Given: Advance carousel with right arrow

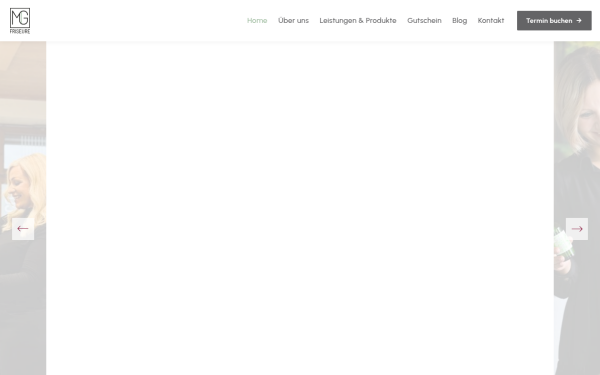Looking at the screenshot, I should pos(577,229).
